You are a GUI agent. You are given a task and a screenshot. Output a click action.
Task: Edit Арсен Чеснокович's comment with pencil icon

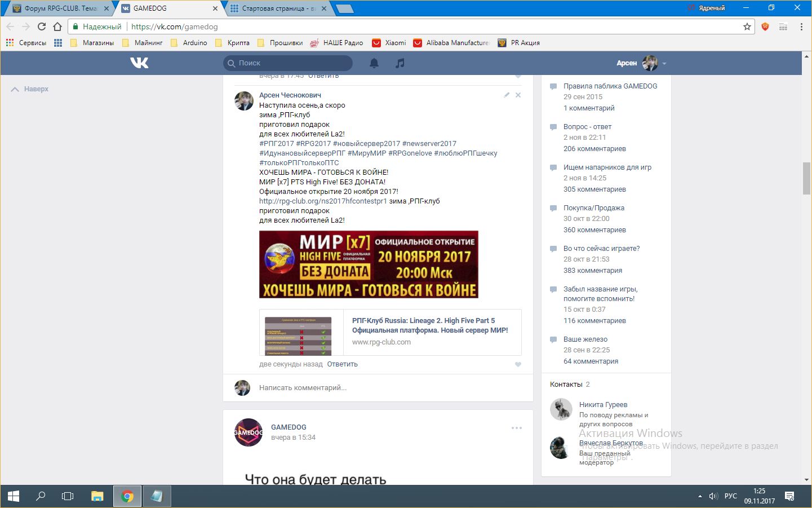click(507, 95)
